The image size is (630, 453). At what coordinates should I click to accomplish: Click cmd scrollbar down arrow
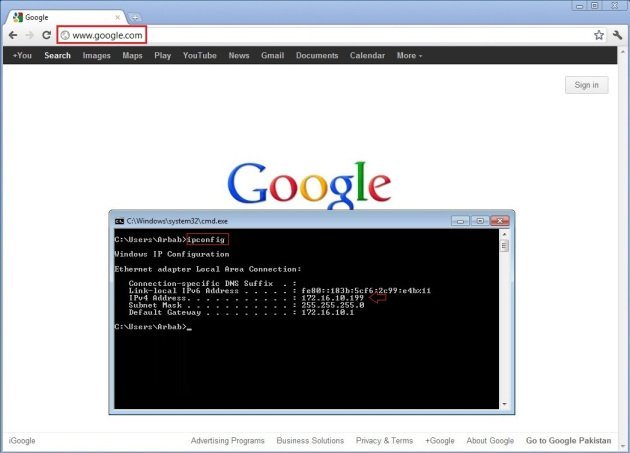[x=505, y=404]
